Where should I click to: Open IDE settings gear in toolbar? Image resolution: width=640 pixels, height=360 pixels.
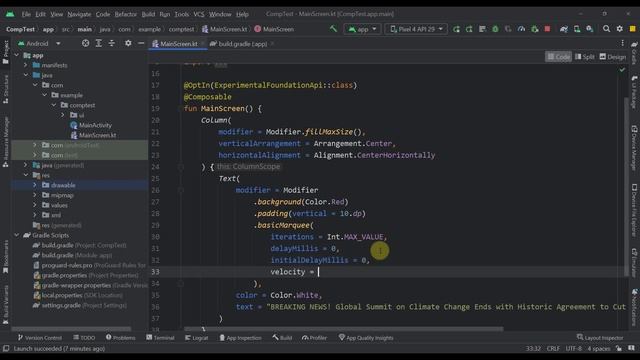[620, 29]
